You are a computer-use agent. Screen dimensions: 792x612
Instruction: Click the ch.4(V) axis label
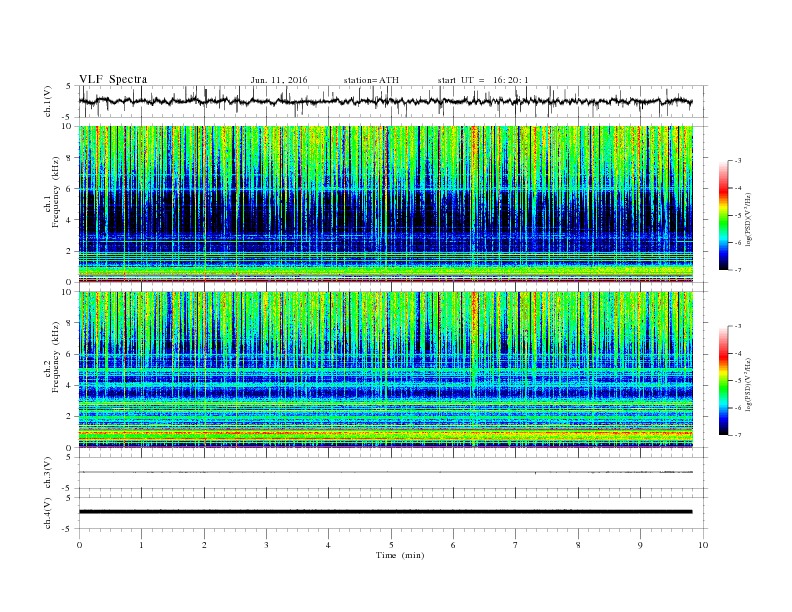tap(48, 513)
